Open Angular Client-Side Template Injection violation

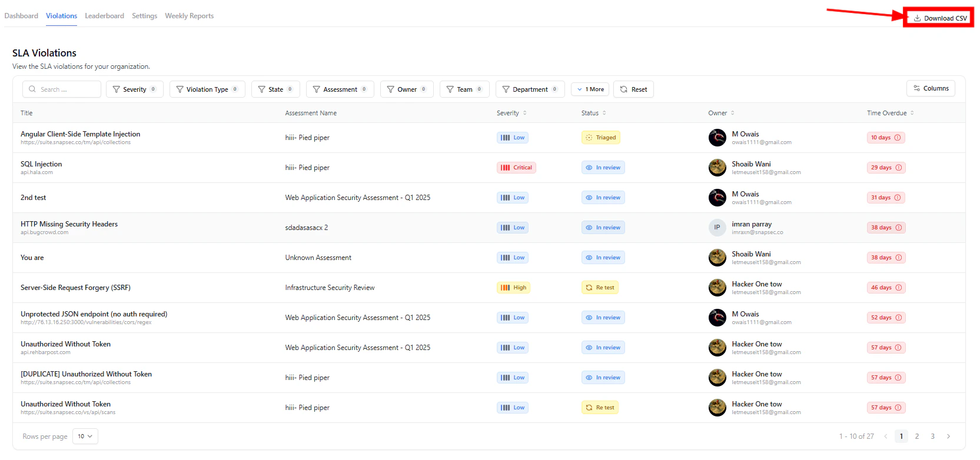coord(80,134)
